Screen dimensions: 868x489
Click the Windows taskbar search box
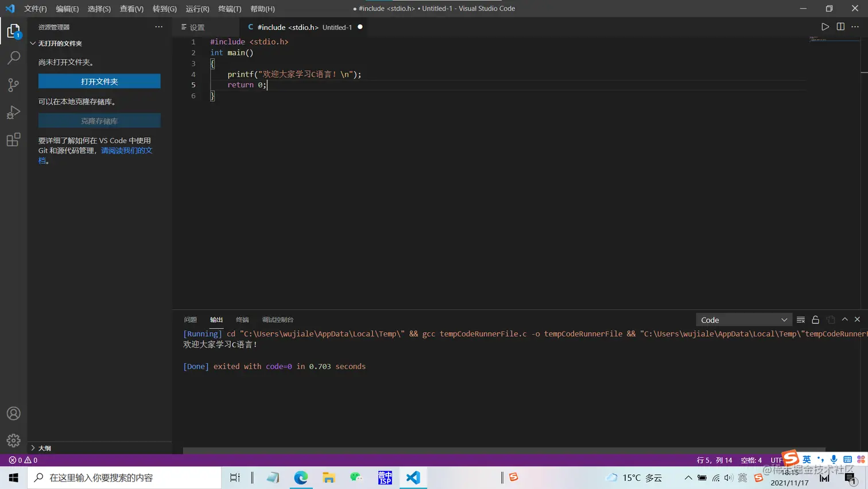tap(125, 478)
